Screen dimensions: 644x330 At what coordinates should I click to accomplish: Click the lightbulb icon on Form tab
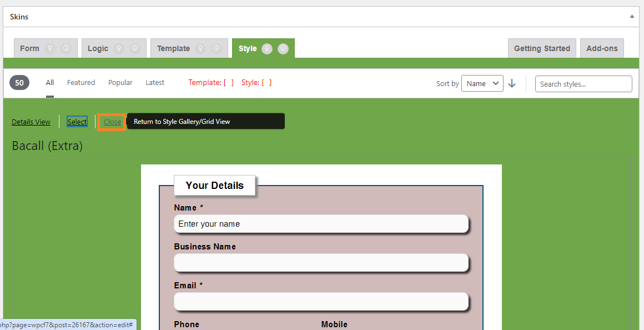[x=50, y=48]
